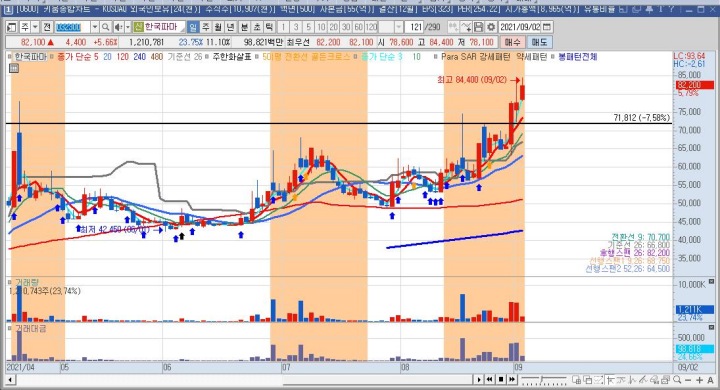Click the zoom magnifier icon in bottom toolbar
This screenshot has height=390, width=720.
pos(677,380)
